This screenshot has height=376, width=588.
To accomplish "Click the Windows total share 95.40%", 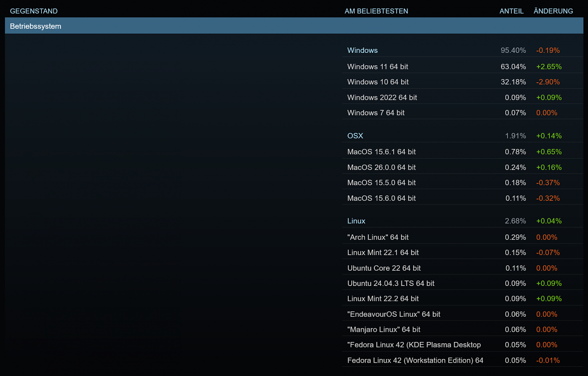I will (513, 51).
